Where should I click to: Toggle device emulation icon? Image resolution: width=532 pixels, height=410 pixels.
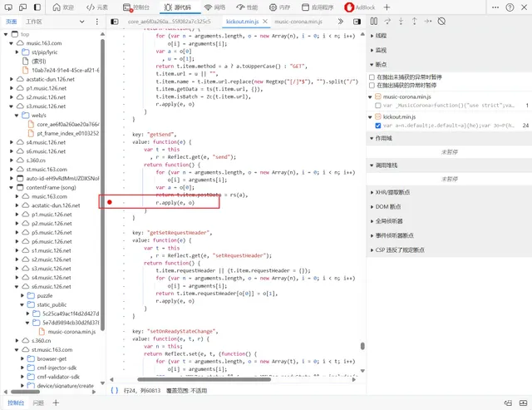22,7
